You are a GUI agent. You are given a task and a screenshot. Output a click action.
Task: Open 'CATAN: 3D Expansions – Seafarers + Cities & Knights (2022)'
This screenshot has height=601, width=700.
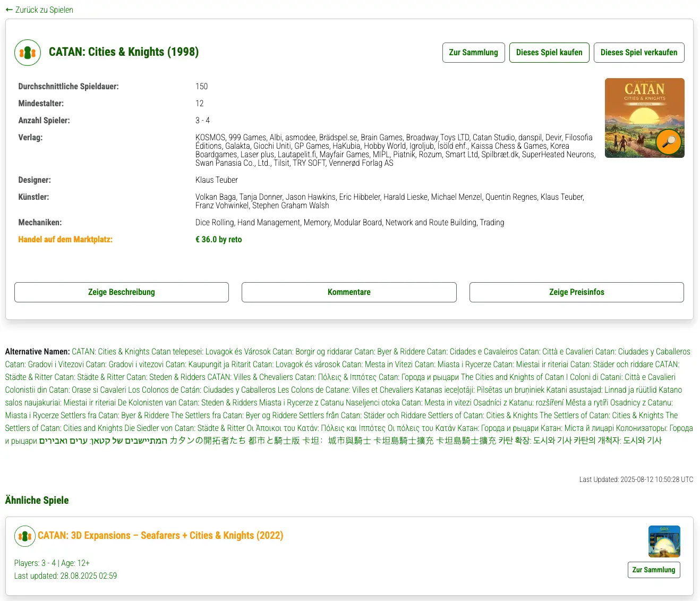point(160,536)
